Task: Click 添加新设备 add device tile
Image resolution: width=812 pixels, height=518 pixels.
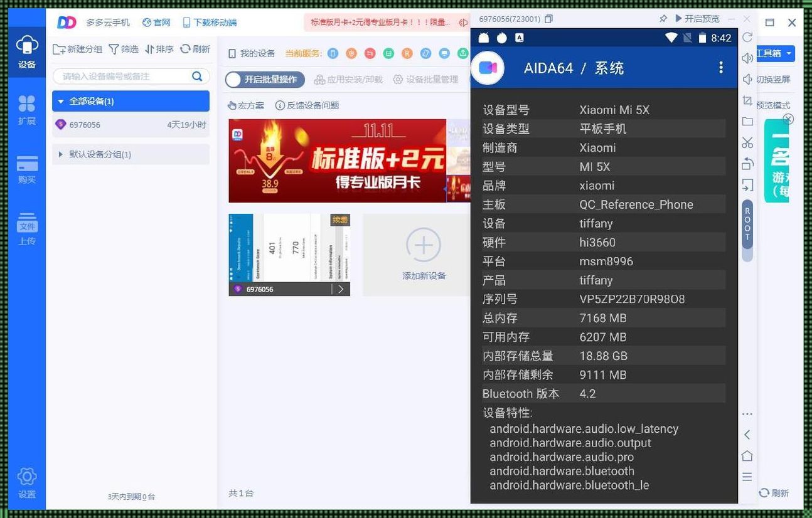Action: click(424, 255)
